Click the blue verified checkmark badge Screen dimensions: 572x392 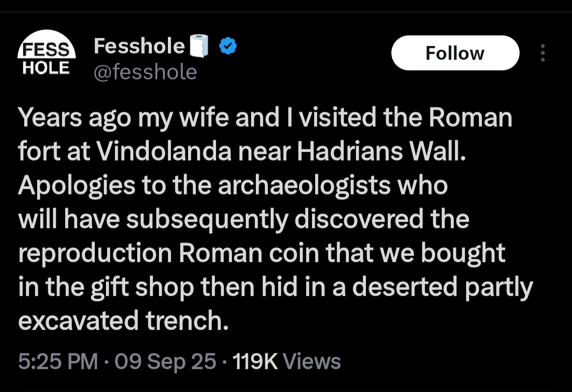click(x=228, y=46)
